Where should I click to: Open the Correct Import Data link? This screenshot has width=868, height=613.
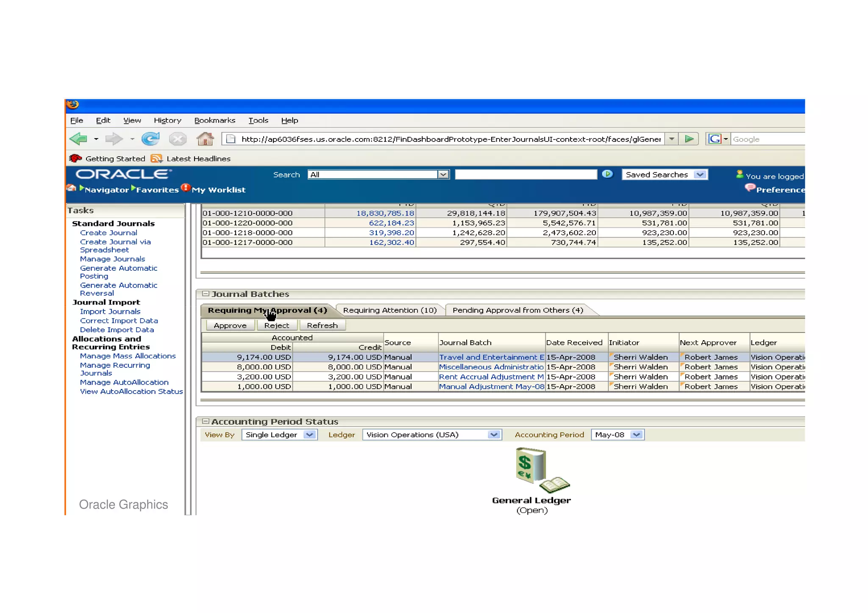(x=119, y=321)
